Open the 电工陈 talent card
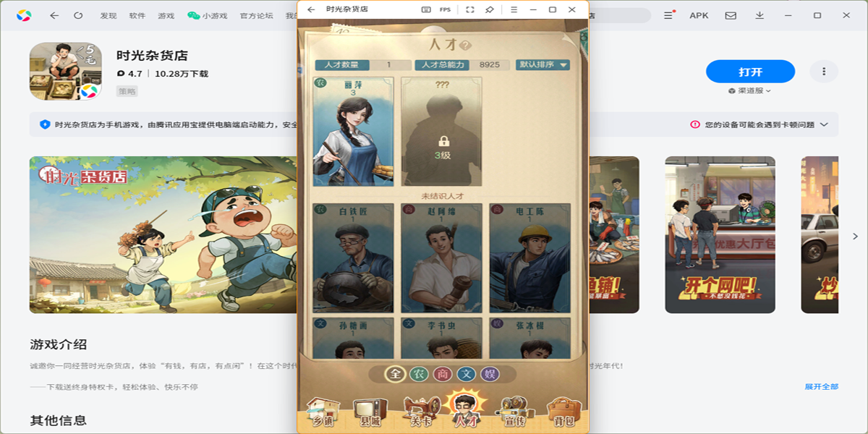Screen dimensions: 868x434 (x=530, y=258)
